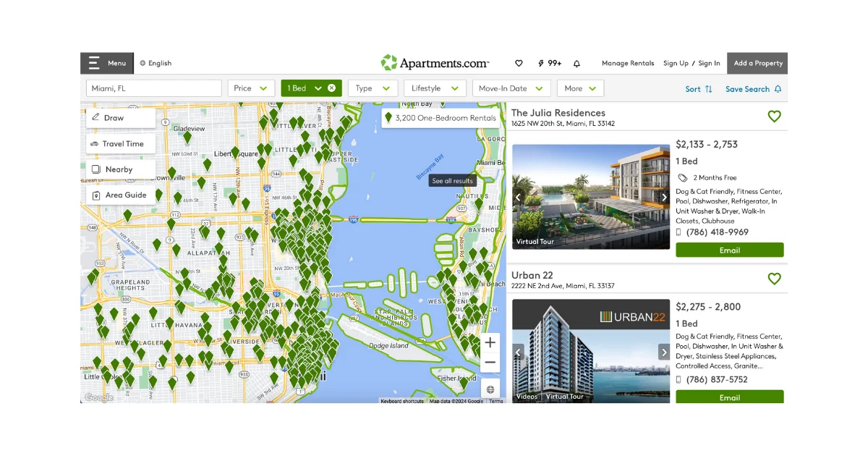The height and width of the screenshot is (456, 868).
Task: Open the 99+ lightning activity icon
Action: tap(550, 63)
